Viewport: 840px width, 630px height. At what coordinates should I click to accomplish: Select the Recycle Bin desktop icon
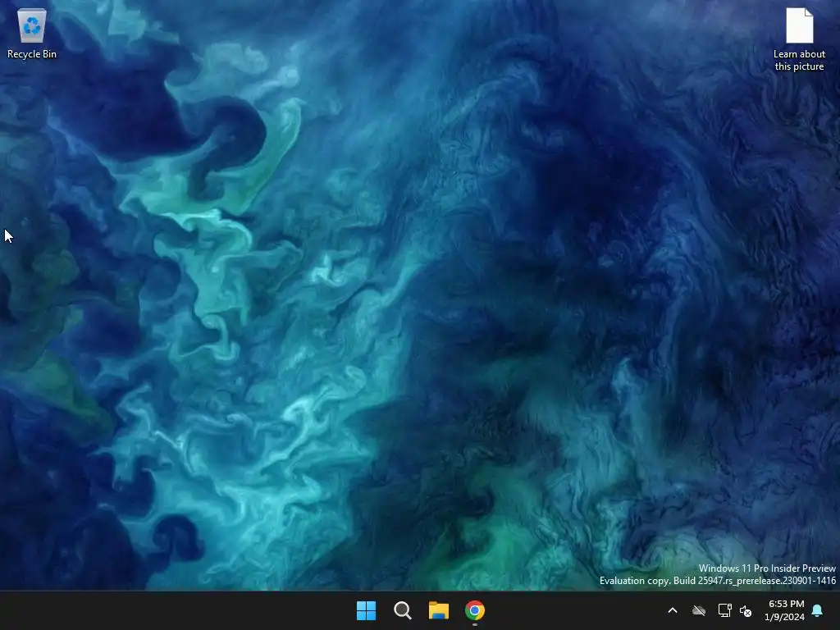[32, 33]
